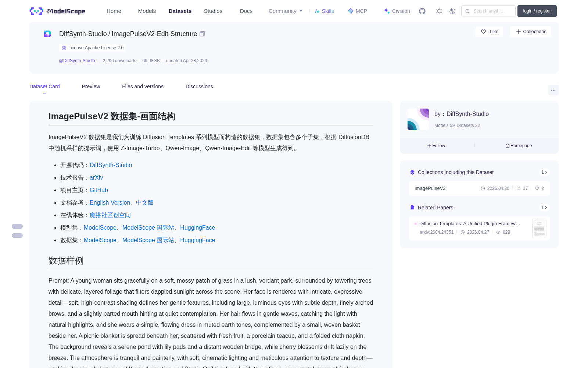Open the Diffusion Templates paper entry
This screenshot has height=368, width=588.
point(479,228)
